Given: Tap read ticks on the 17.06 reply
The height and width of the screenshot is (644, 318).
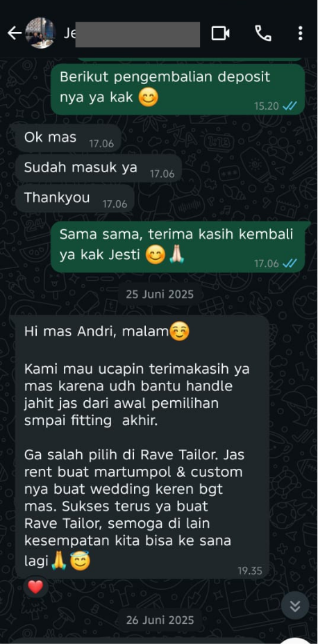Looking at the screenshot, I should [290, 263].
